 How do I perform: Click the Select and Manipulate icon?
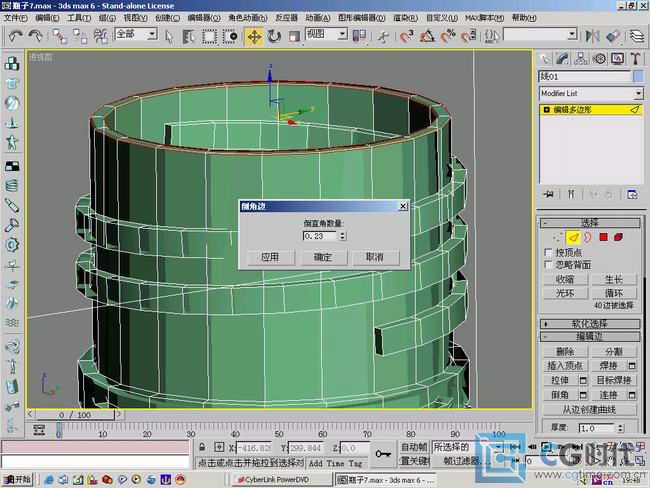click(383, 36)
